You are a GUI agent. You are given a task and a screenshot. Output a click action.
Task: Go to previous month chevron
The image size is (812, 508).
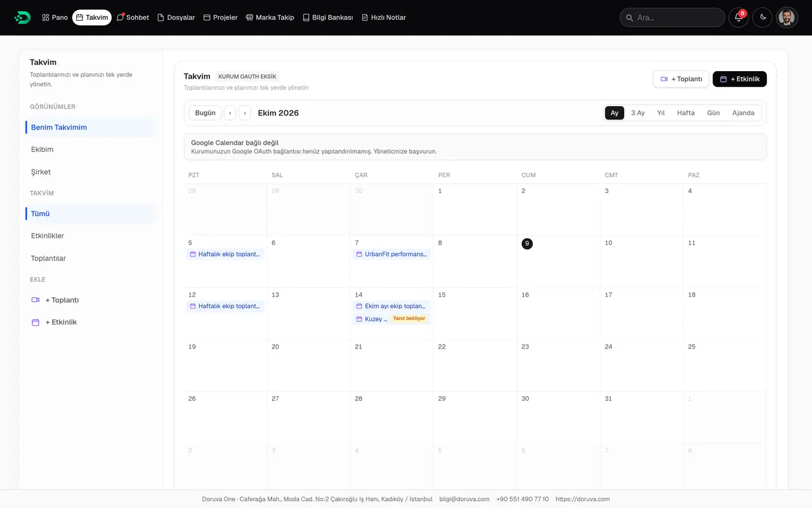click(x=230, y=113)
